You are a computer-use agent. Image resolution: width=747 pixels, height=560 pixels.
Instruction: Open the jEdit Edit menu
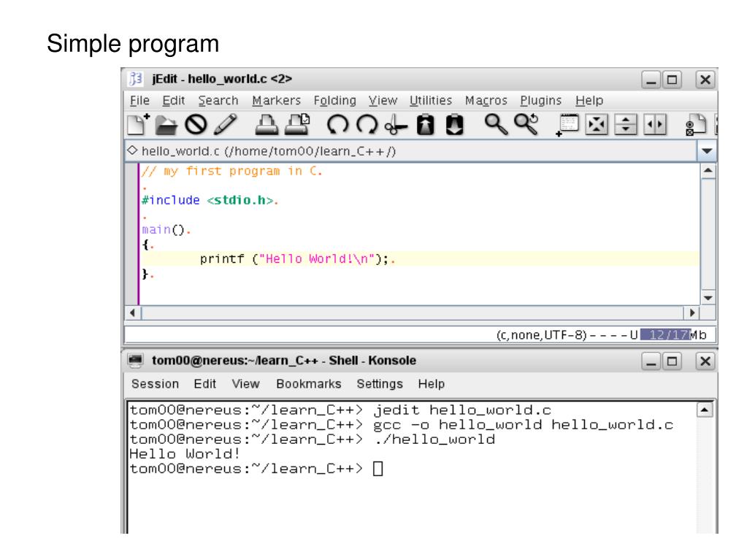(173, 101)
